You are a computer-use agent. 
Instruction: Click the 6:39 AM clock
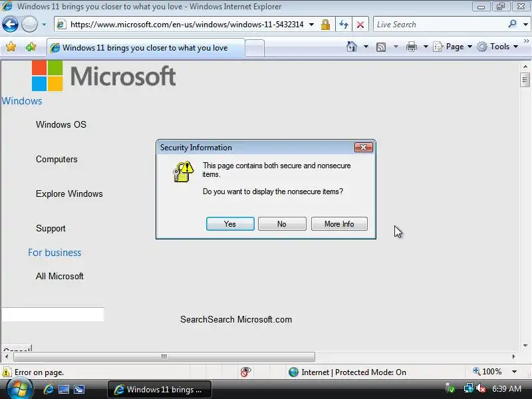coord(507,389)
